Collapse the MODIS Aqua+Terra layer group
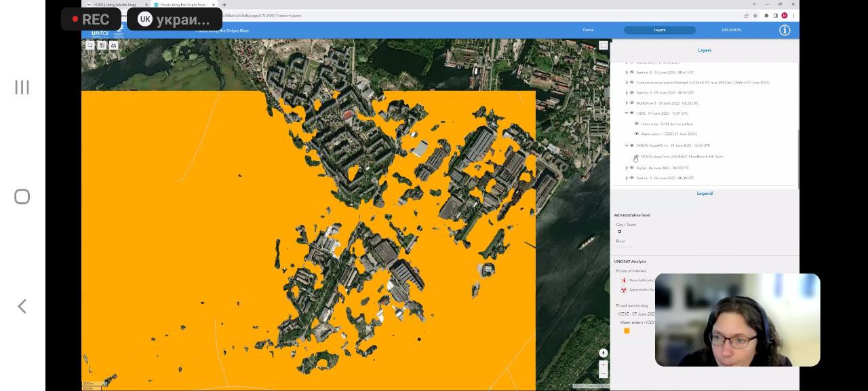This screenshot has width=868, height=391. [627, 145]
